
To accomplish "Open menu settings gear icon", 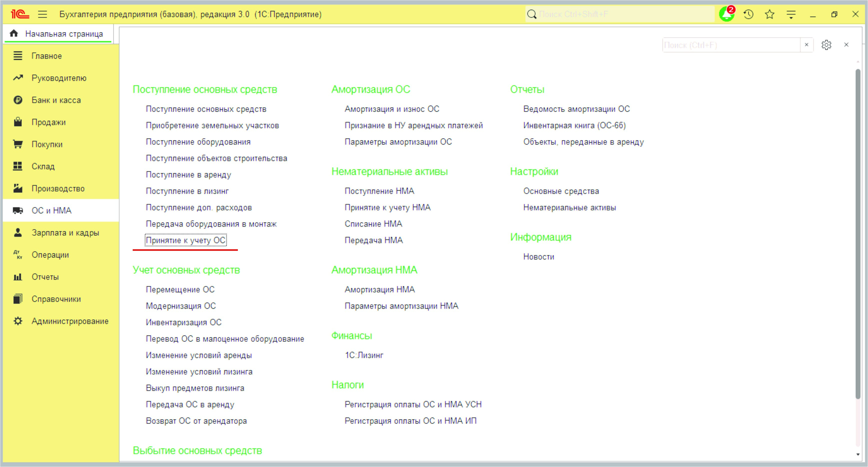I will pyautogui.click(x=826, y=45).
